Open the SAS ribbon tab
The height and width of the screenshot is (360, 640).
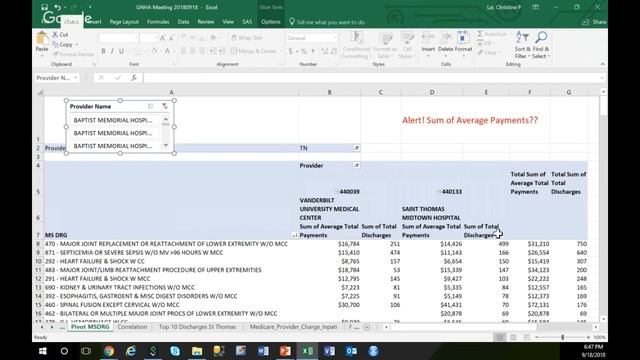pos(247,22)
